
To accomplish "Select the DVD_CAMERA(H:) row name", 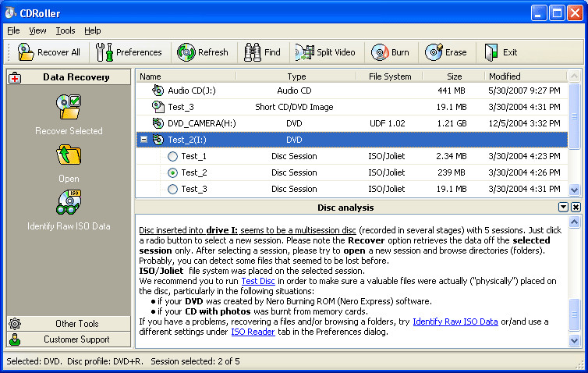I will coord(202,123).
